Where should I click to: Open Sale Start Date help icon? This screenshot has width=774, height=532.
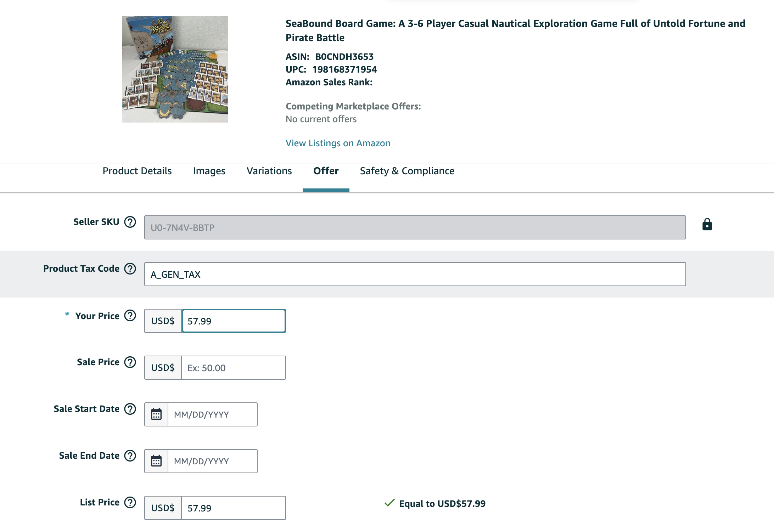tap(130, 409)
